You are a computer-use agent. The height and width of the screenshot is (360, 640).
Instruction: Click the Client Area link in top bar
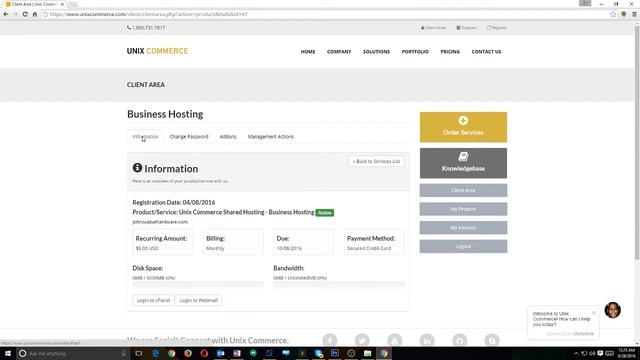coord(433,28)
